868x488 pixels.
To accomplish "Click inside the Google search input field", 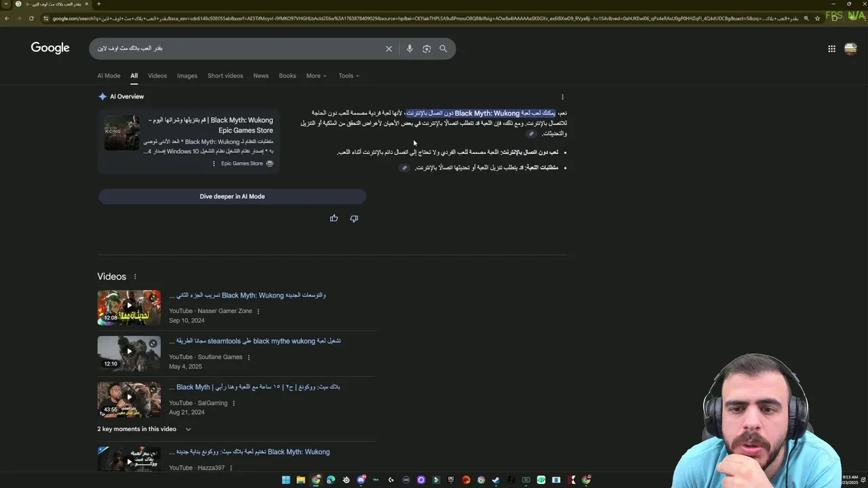I will click(237, 49).
